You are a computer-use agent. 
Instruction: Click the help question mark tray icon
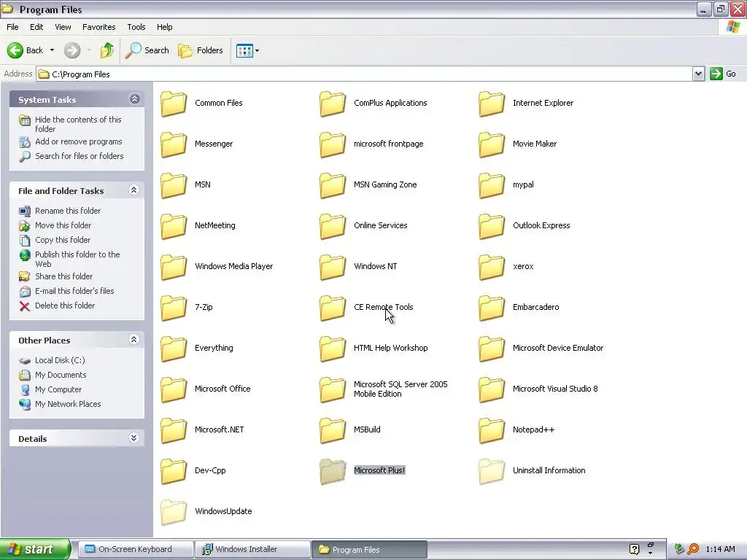(634, 549)
